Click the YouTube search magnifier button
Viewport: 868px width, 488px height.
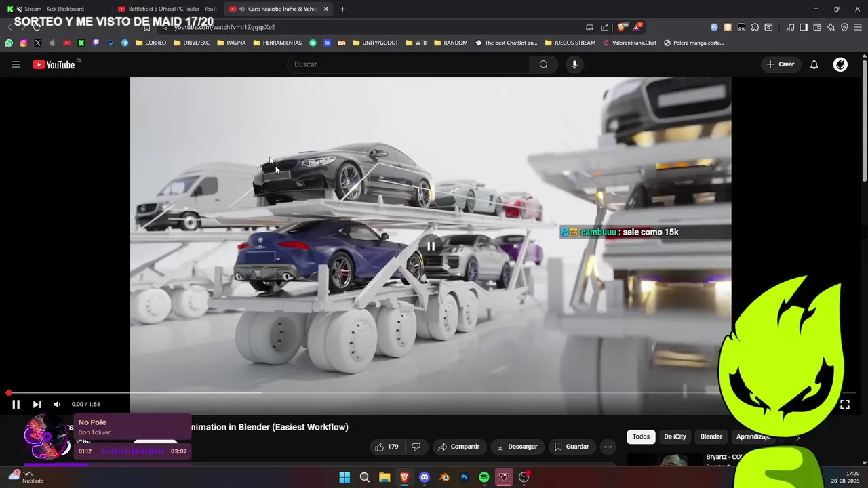click(544, 64)
